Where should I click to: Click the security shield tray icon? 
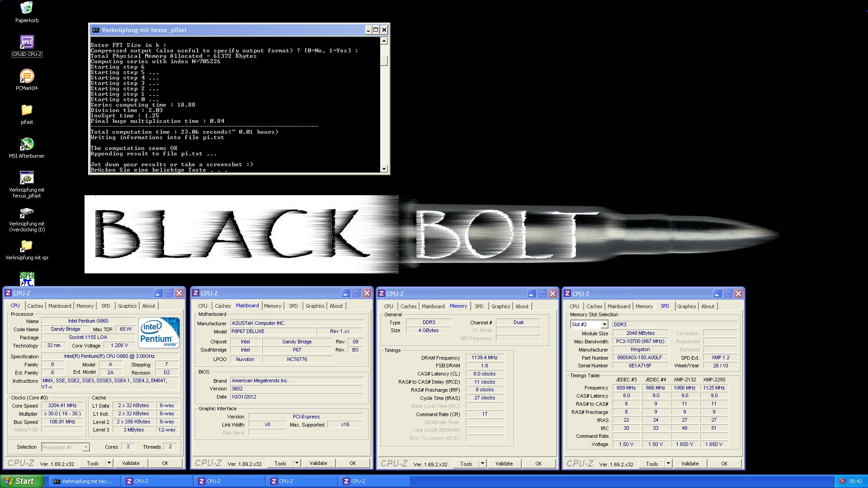[x=842, y=481]
